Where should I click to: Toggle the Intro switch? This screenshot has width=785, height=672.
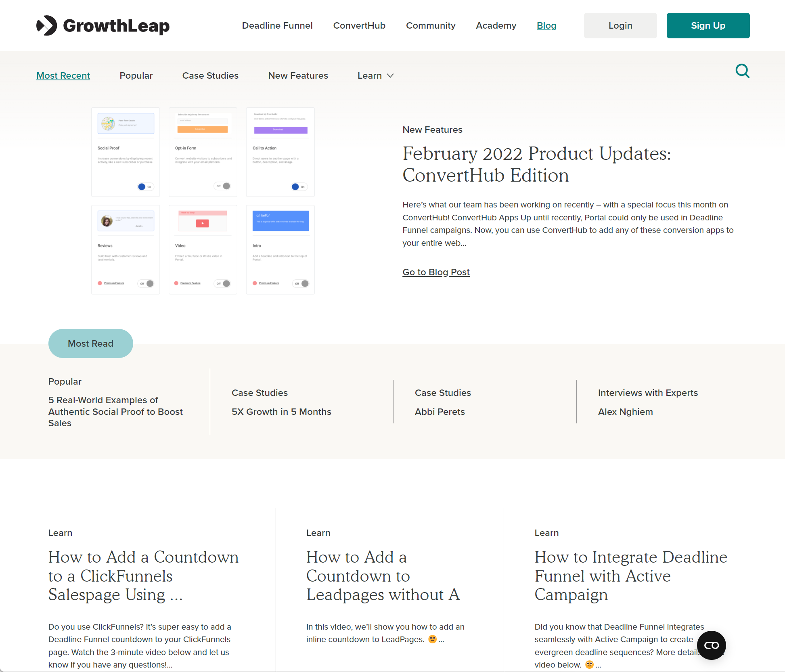(301, 283)
